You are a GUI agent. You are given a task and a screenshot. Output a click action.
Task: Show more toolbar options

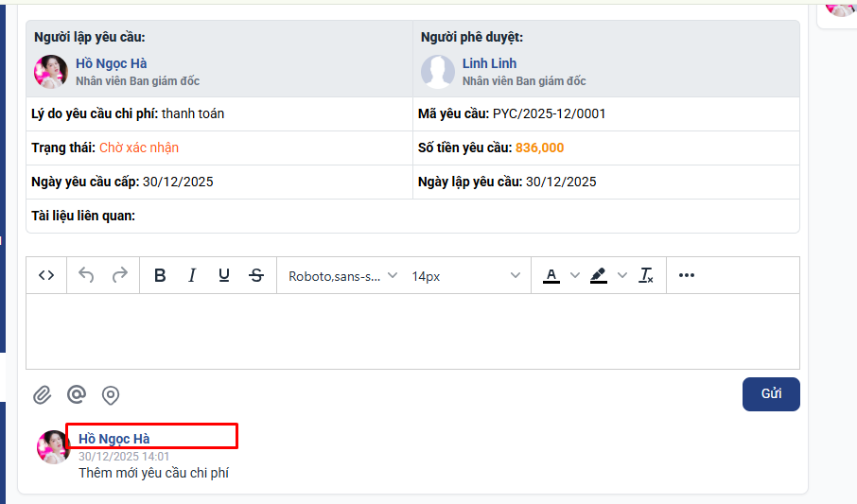pyautogui.click(x=687, y=275)
